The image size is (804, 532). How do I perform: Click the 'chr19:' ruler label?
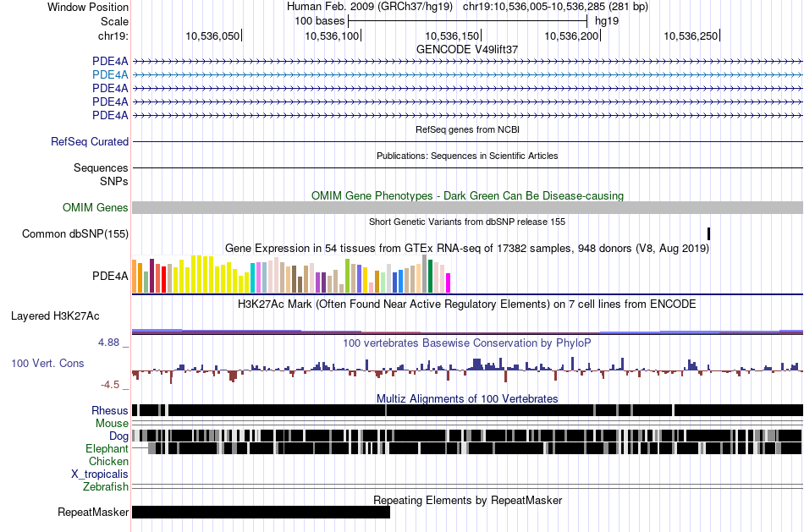point(113,36)
